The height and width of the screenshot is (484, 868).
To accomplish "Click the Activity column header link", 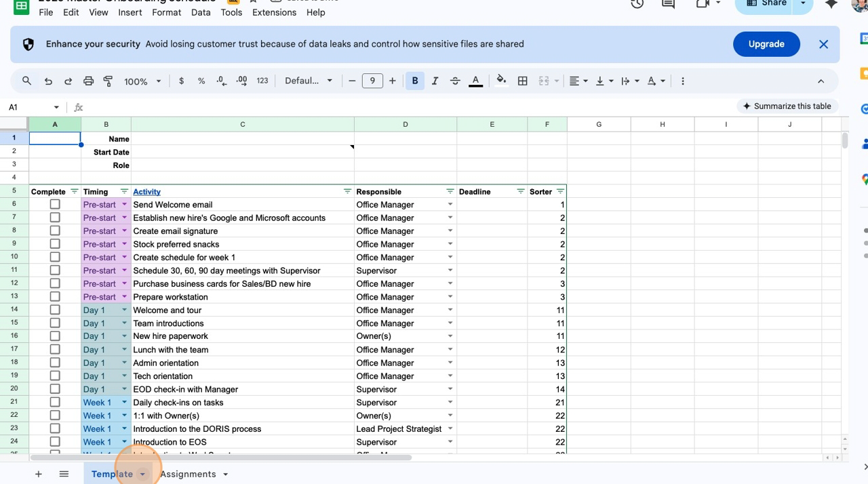I will pos(146,192).
